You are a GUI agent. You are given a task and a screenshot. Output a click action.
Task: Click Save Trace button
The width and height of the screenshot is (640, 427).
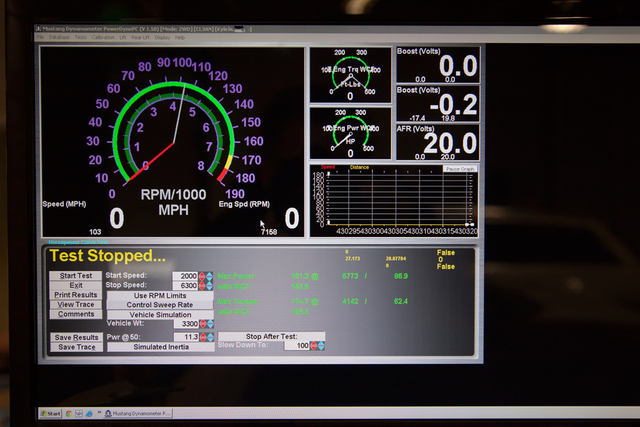76,347
